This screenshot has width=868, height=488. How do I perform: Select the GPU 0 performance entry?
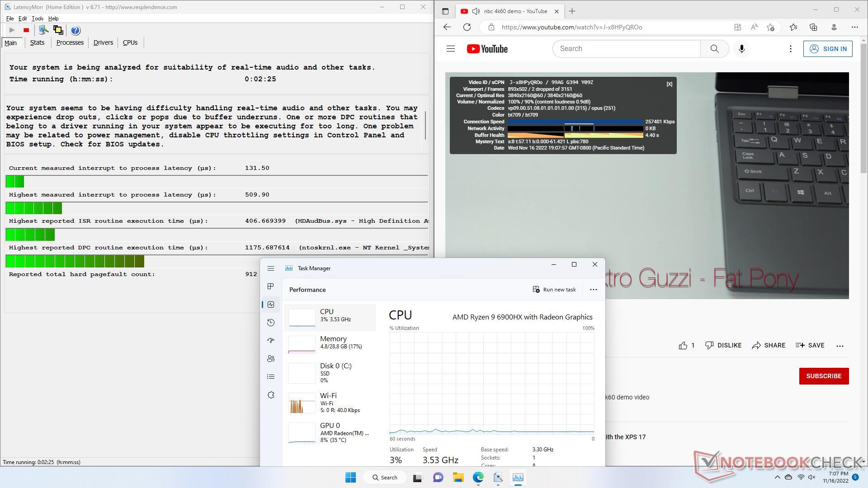330,432
